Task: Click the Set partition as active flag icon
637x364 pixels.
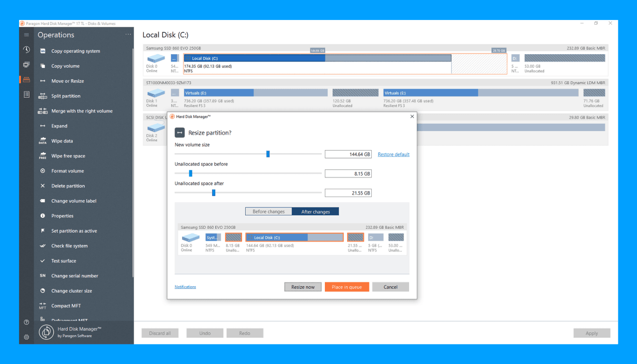Action: (x=43, y=231)
